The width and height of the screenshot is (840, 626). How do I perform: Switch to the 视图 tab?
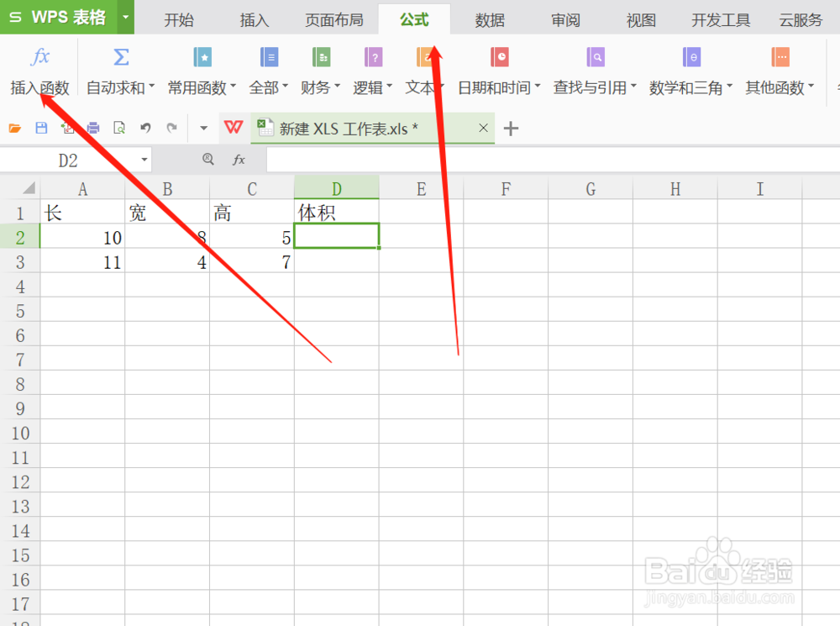tap(641, 20)
